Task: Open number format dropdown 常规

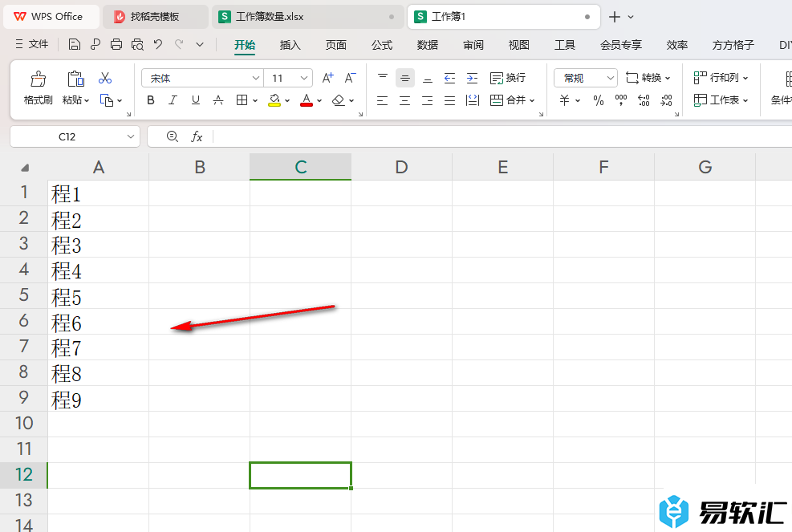Action: [x=610, y=78]
